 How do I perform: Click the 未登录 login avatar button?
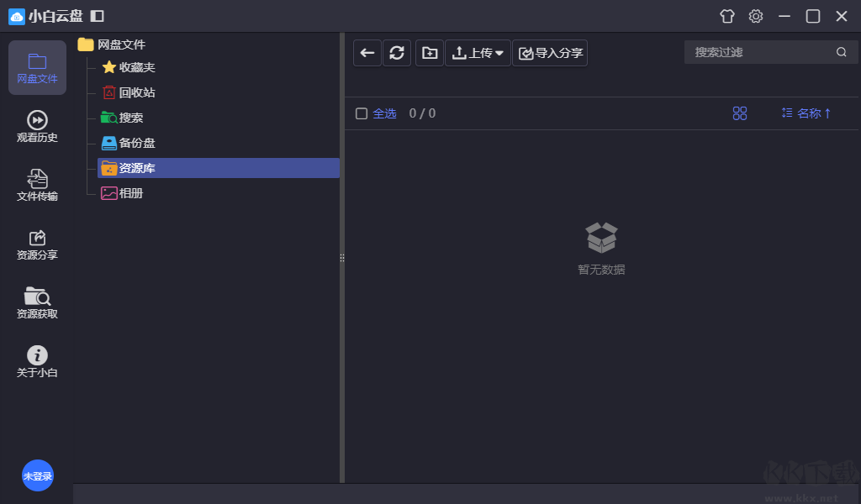coord(38,475)
